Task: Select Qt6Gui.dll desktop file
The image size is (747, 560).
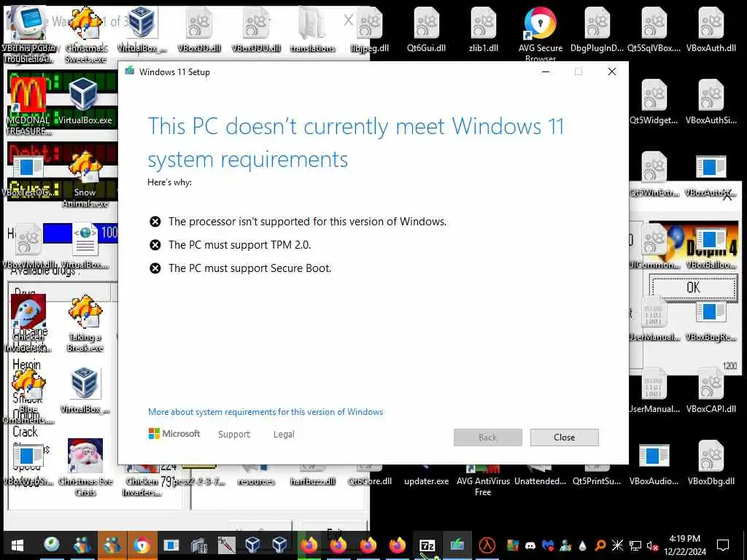Action: (x=426, y=29)
